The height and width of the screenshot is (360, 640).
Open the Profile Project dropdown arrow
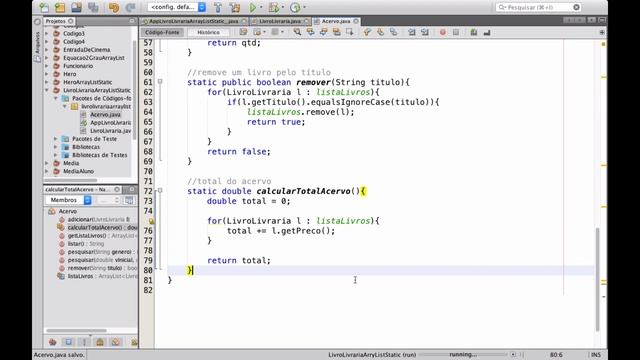click(x=304, y=7)
